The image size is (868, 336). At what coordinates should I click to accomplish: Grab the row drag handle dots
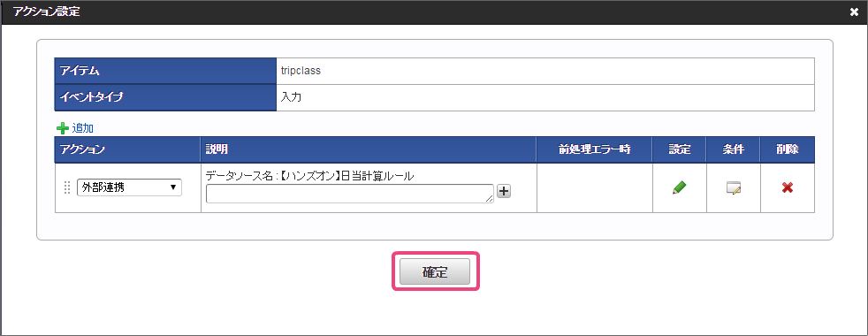[x=67, y=187]
